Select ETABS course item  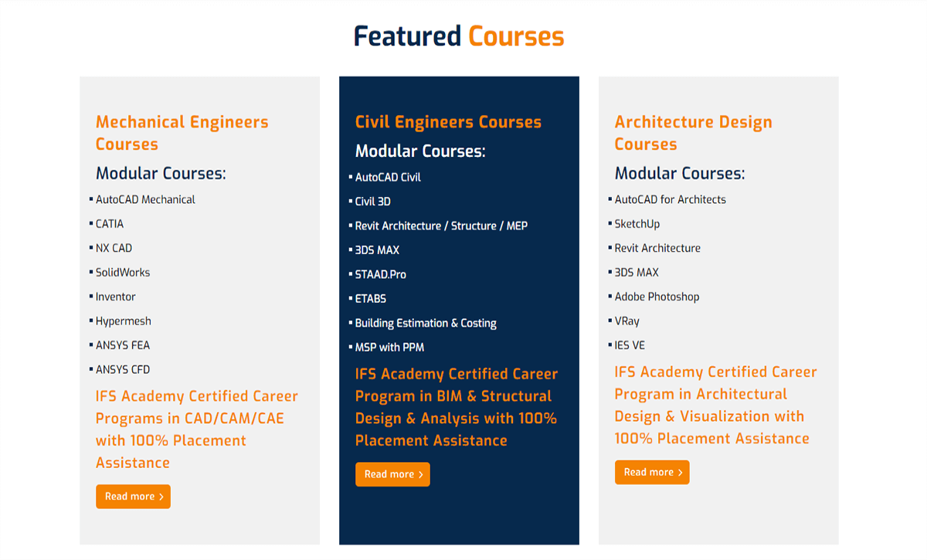[x=371, y=299]
